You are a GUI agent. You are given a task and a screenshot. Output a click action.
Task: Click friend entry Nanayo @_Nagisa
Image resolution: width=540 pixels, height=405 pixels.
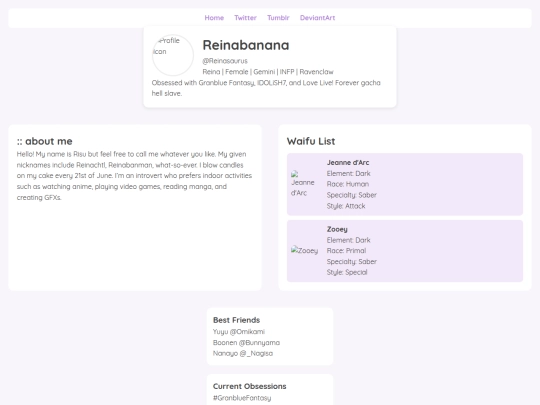(243, 353)
